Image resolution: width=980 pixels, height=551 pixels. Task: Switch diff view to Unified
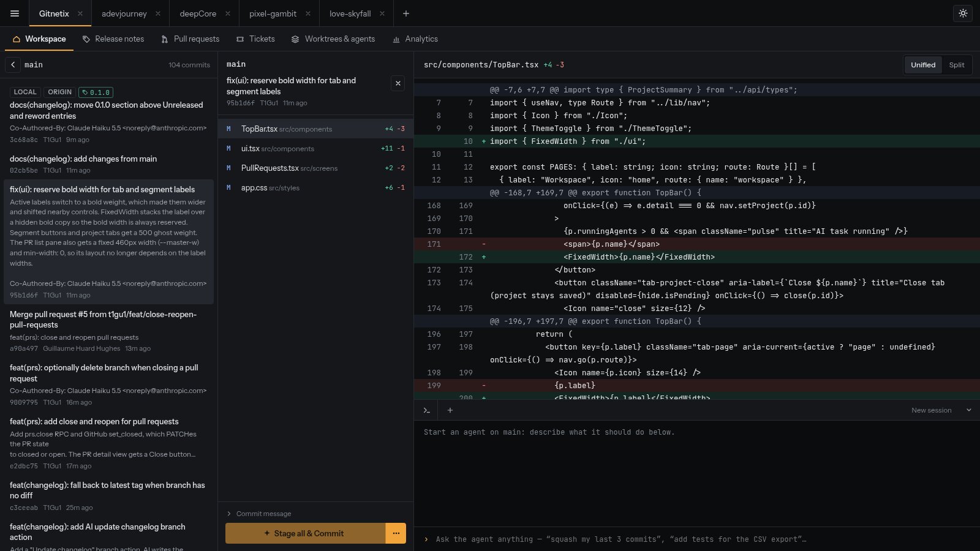[x=923, y=65]
